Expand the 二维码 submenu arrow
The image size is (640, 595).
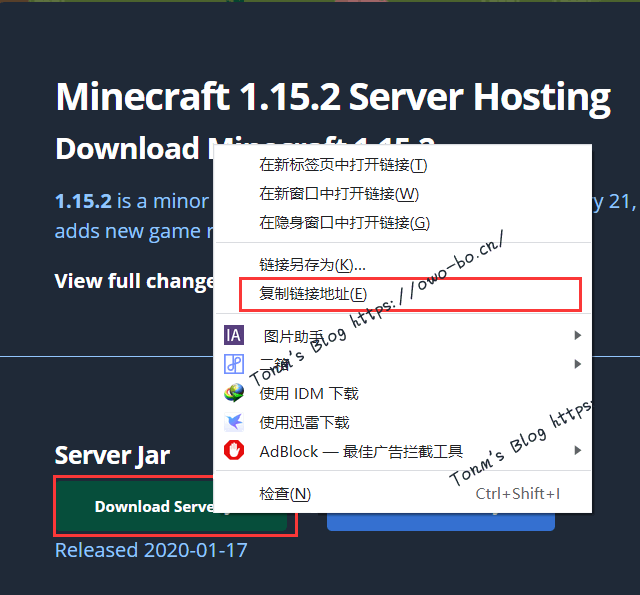(577, 364)
